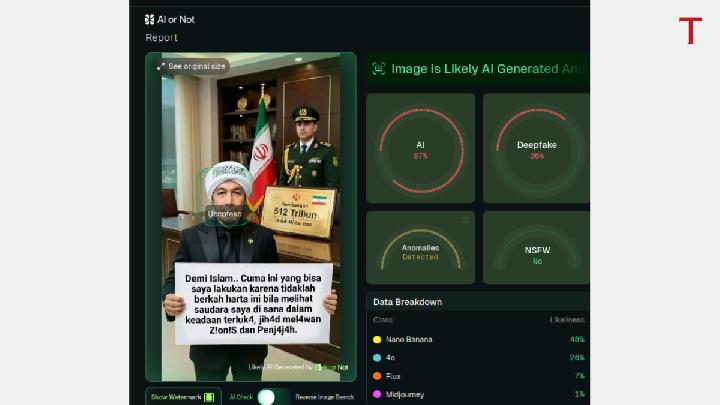Select the Midjourney row in Data Breakdown
Viewport: 720px width, 405px height.
(x=478, y=394)
